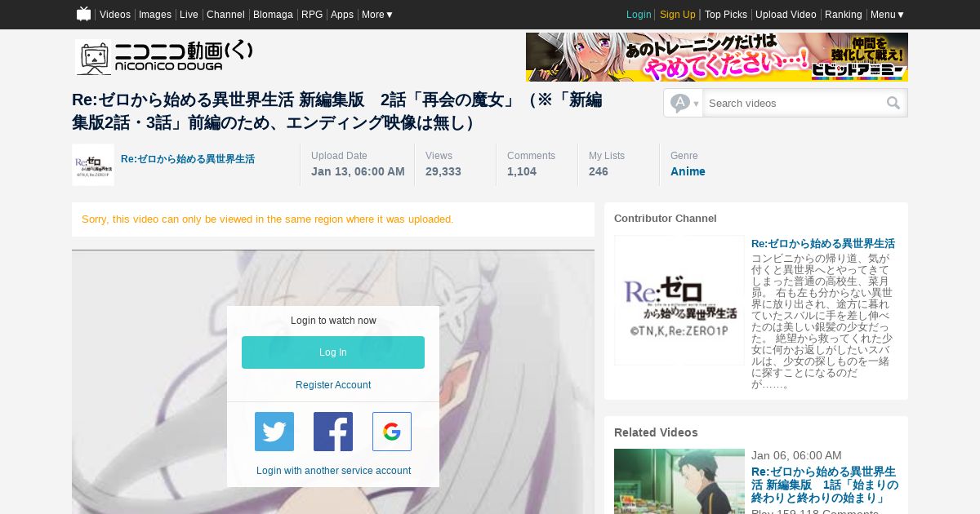Open Videos in the top navigation
This screenshot has width=980, height=514.
115,15
